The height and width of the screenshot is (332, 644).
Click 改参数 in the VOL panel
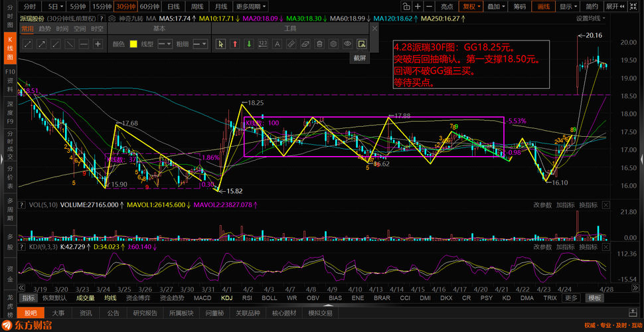pyautogui.click(x=542, y=205)
